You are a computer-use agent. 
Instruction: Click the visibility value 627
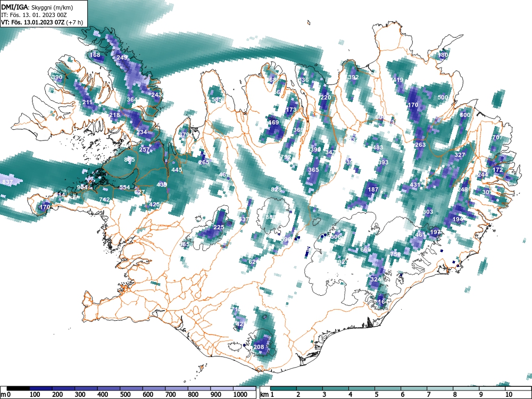[x=139, y=192]
